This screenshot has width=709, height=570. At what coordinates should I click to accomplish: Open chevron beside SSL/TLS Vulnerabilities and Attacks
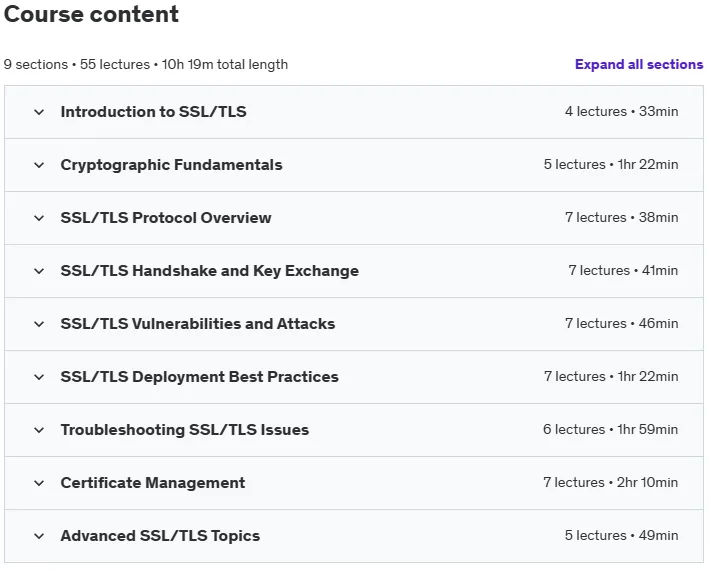pyautogui.click(x=39, y=324)
